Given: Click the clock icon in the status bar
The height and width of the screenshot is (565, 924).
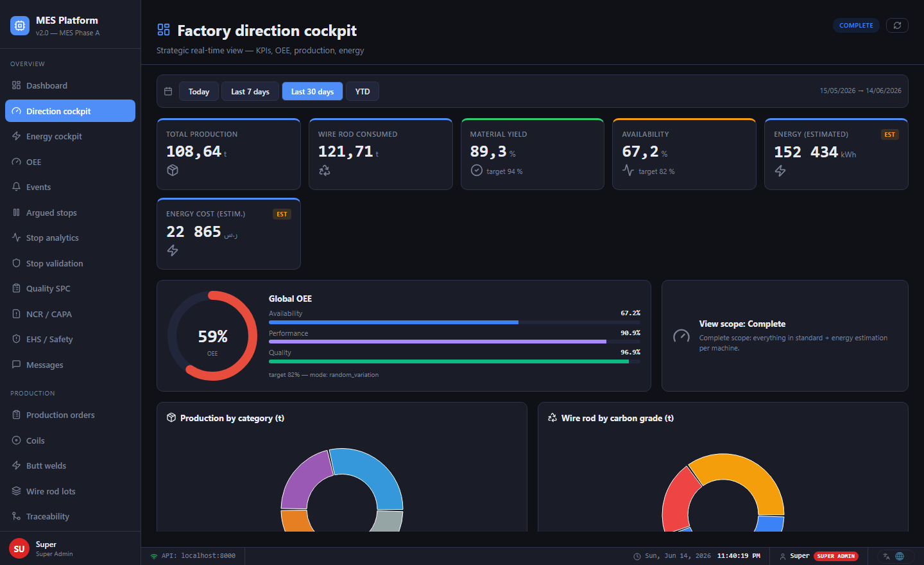Looking at the screenshot, I should (x=637, y=556).
